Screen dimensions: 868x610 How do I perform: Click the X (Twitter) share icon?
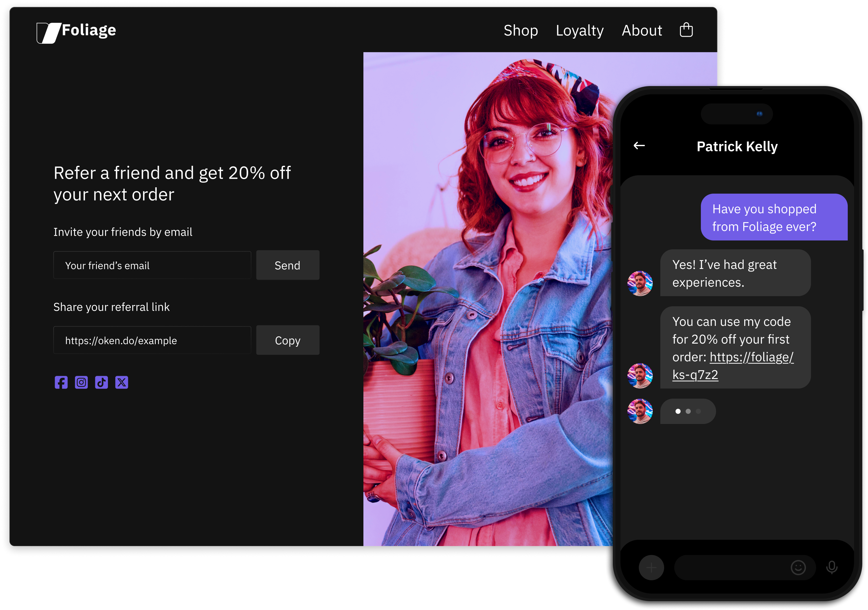point(122,382)
